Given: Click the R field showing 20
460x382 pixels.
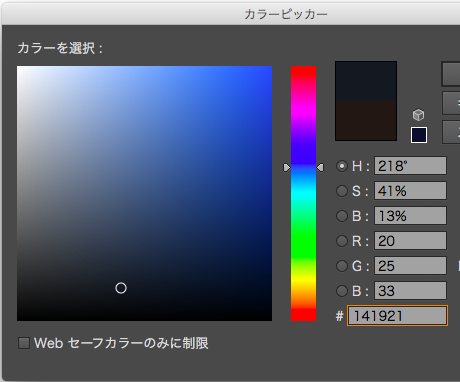Looking at the screenshot, I should point(410,241).
